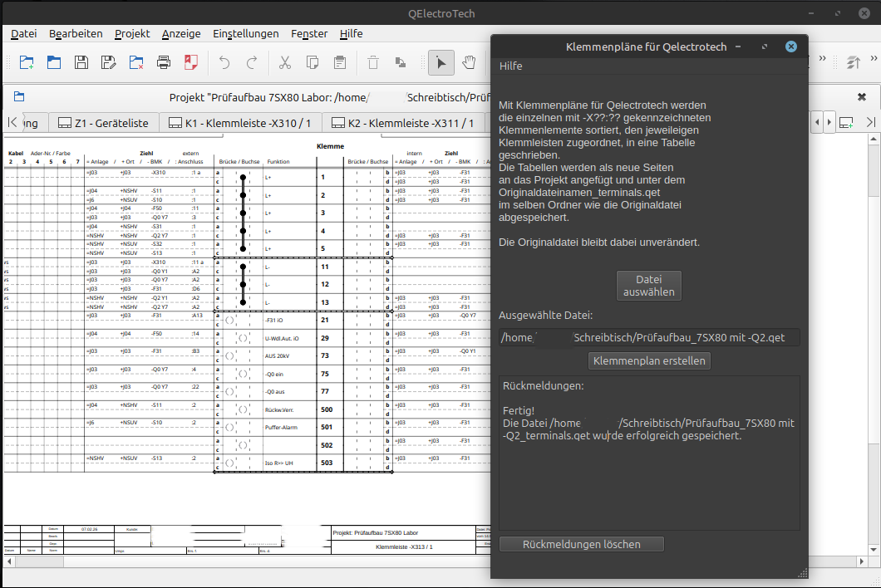881x588 pixels.
Task: Select the hand pan view tool
Action: 469,62
